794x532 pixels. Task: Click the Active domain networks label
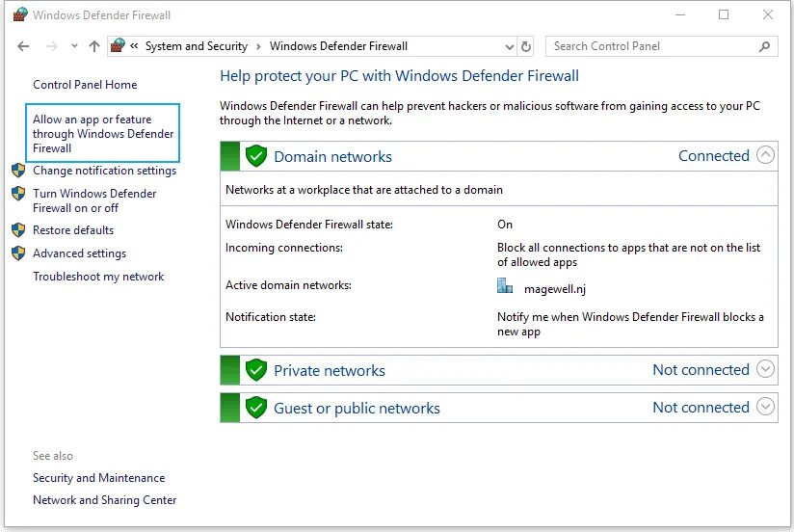[288, 285]
